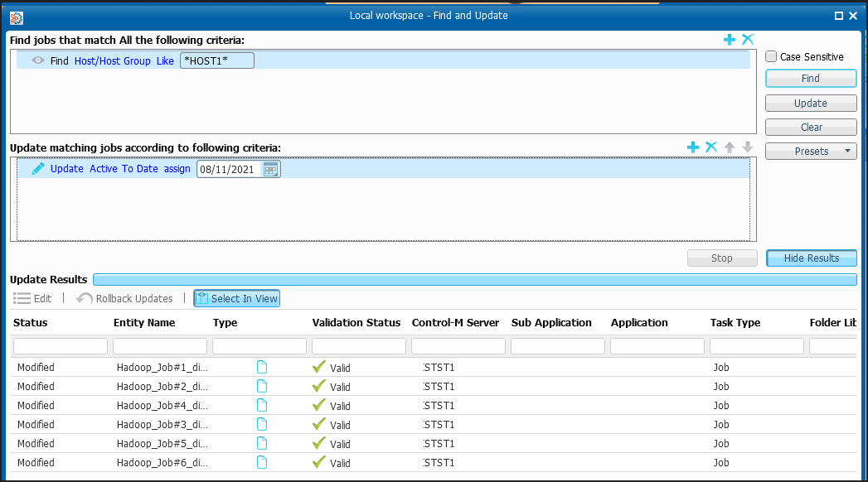Move update criterion down with arrow icon

(748, 147)
